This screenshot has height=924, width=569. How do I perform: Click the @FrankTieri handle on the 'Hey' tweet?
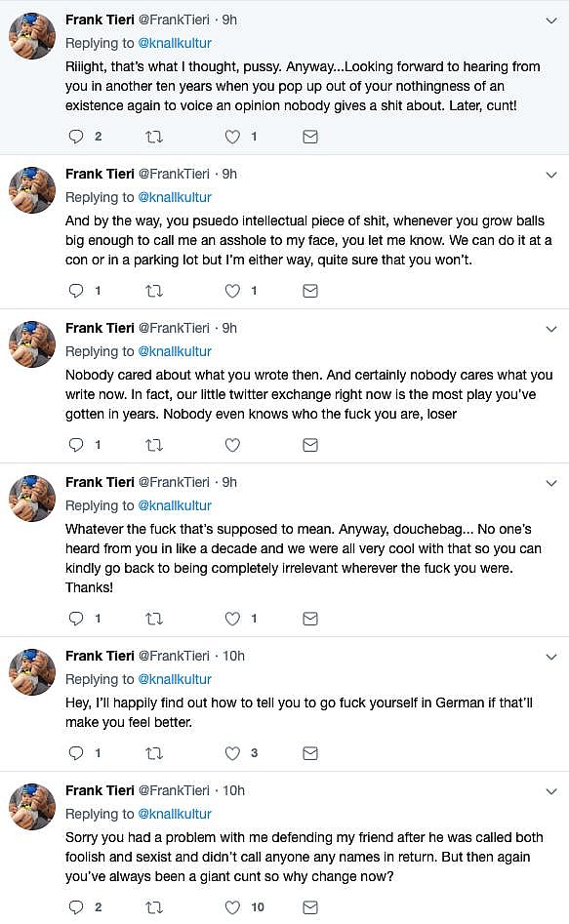[176, 656]
